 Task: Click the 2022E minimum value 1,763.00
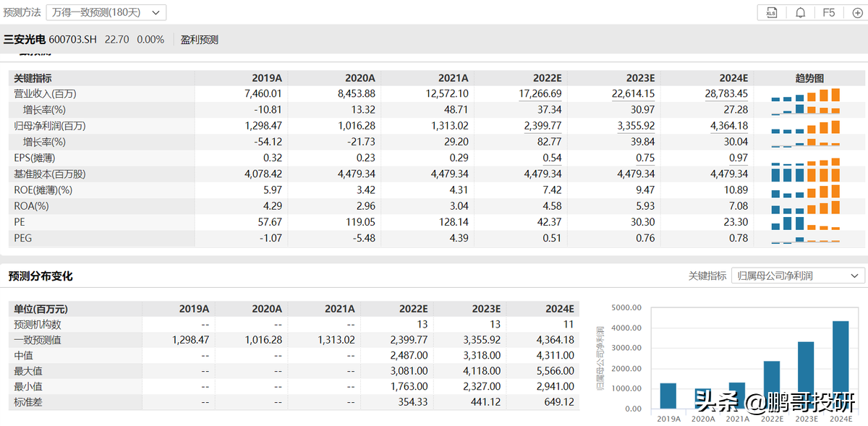click(x=409, y=386)
